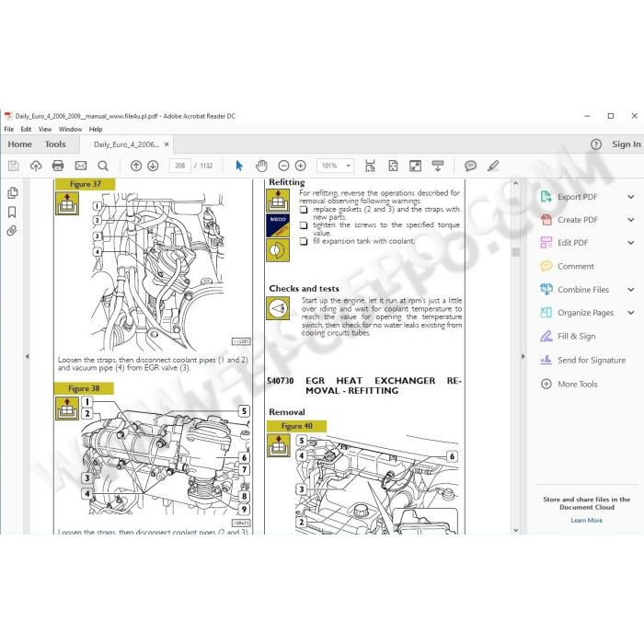The height and width of the screenshot is (644, 644).
Task: Click the Organize Pages label
Action: pyautogui.click(x=585, y=313)
